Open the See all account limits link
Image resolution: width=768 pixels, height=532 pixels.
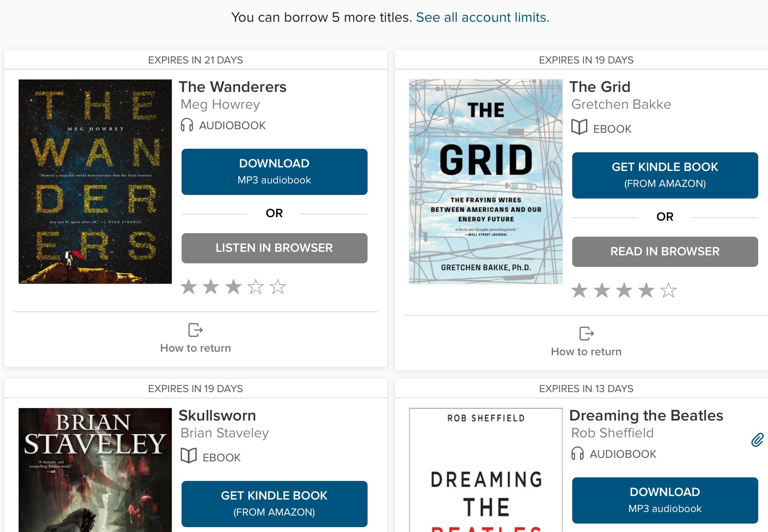pos(483,17)
